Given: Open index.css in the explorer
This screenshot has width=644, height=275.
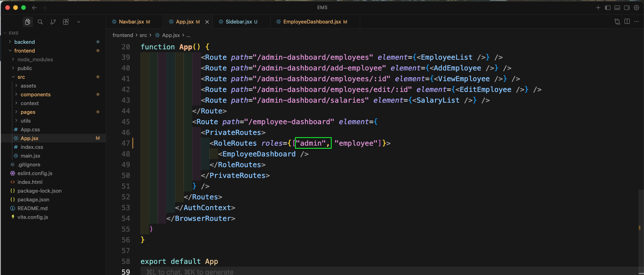Looking at the screenshot, I should pyautogui.click(x=53, y=147).
